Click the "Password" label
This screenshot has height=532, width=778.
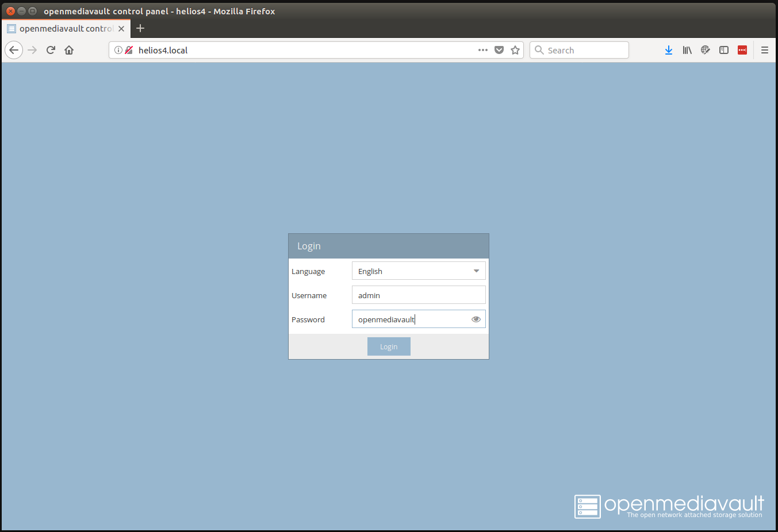point(308,319)
